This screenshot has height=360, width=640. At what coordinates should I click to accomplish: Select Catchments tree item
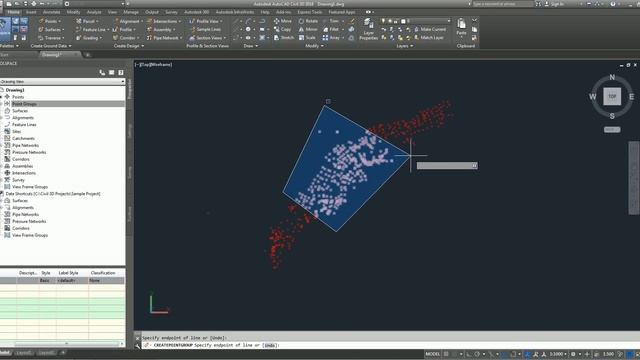(x=23, y=138)
